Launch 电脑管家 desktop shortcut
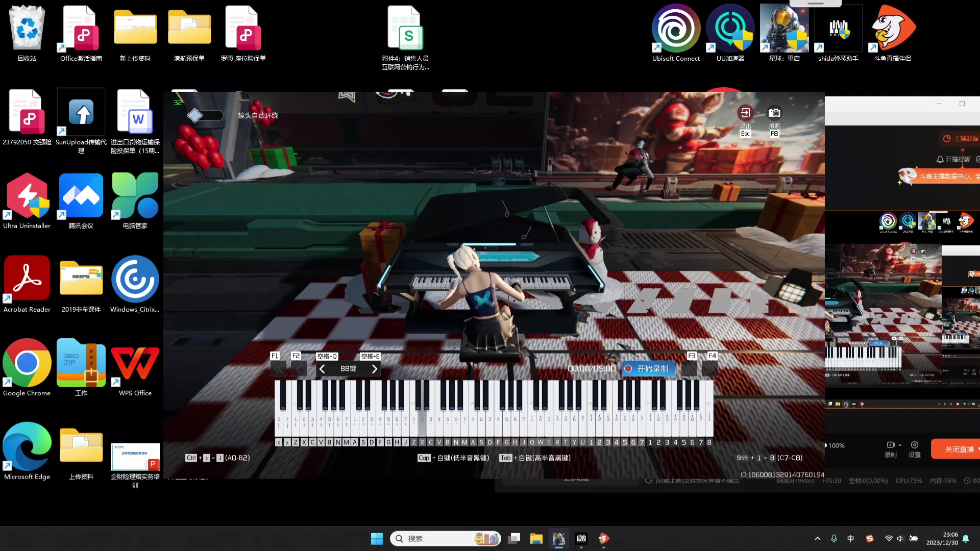The image size is (980, 551). pos(135,201)
